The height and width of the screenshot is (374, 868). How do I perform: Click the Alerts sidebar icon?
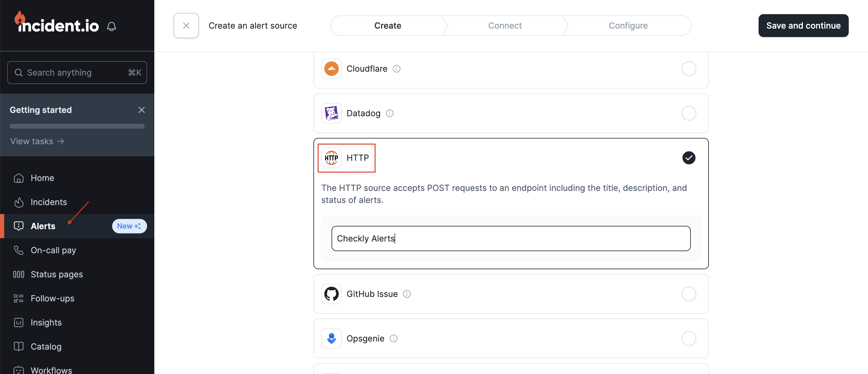coord(19,226)
